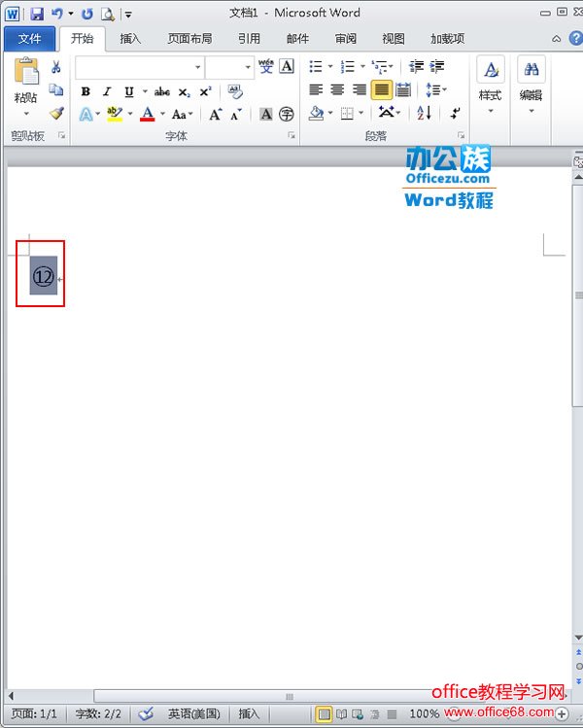Image resolution: width=583 pixels, height=728 pixels.
Task: Switch to Full Screen Reading view
Action: pyautogui.click(x=342, y=714)
